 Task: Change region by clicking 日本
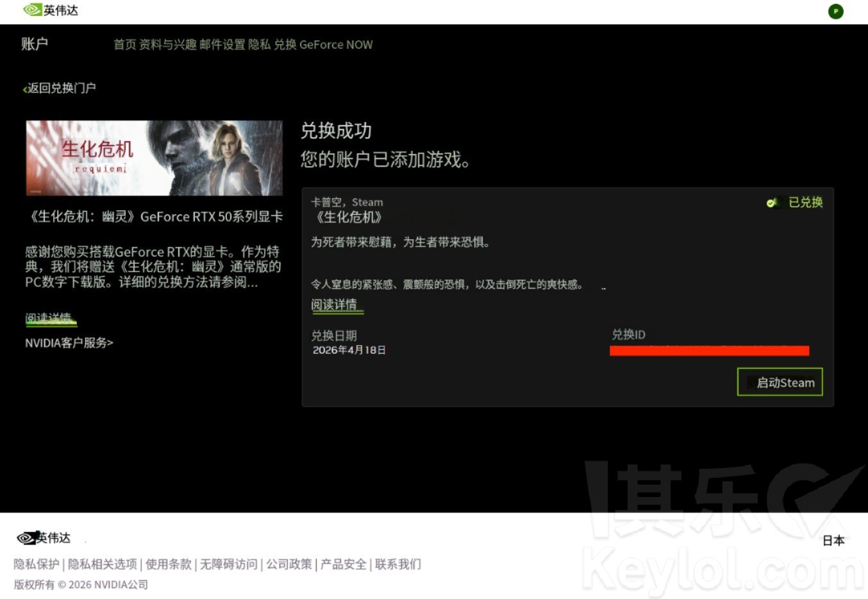pos(833,541)
